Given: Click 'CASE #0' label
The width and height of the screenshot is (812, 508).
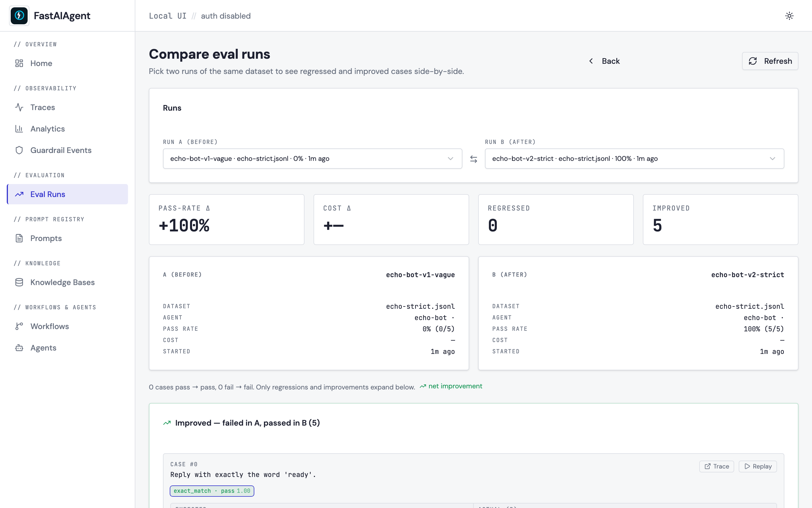Looking at the screenshot, I should tap(184, 464).
